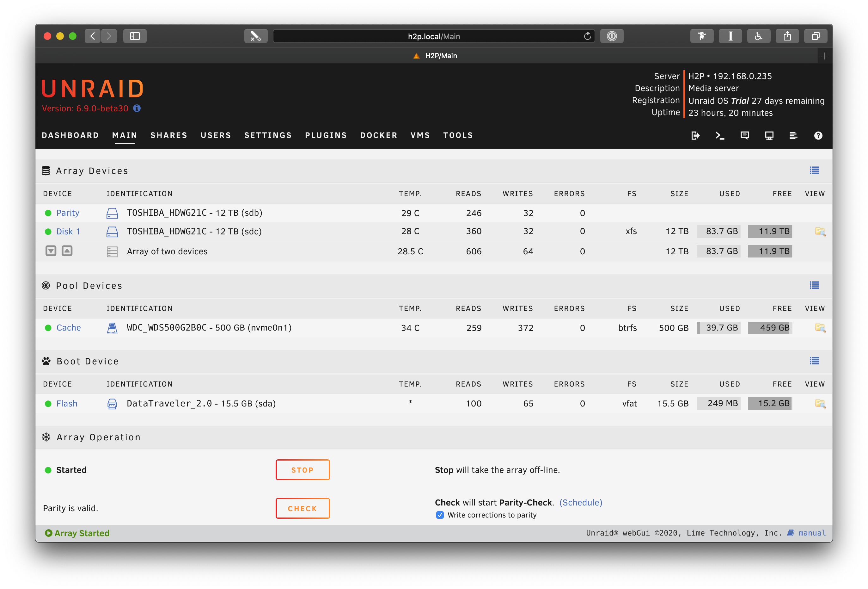Open a new tab with plus button
The image size is (868, 589).
(824, 56)
